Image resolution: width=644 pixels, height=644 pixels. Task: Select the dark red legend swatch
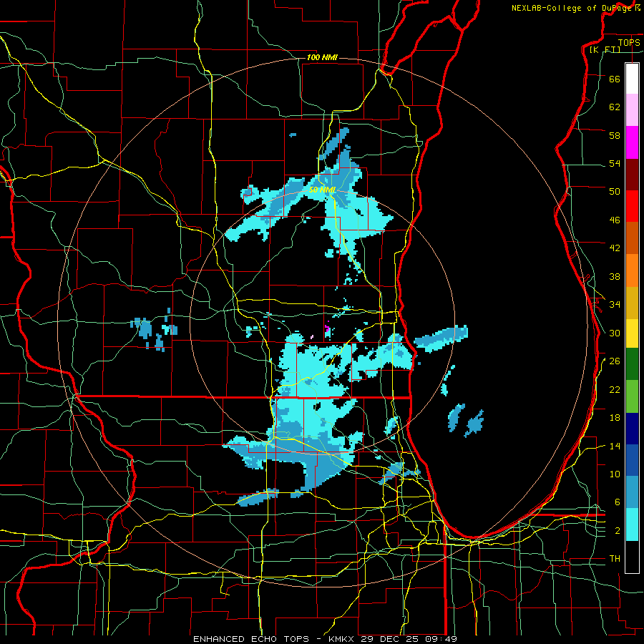632,175
